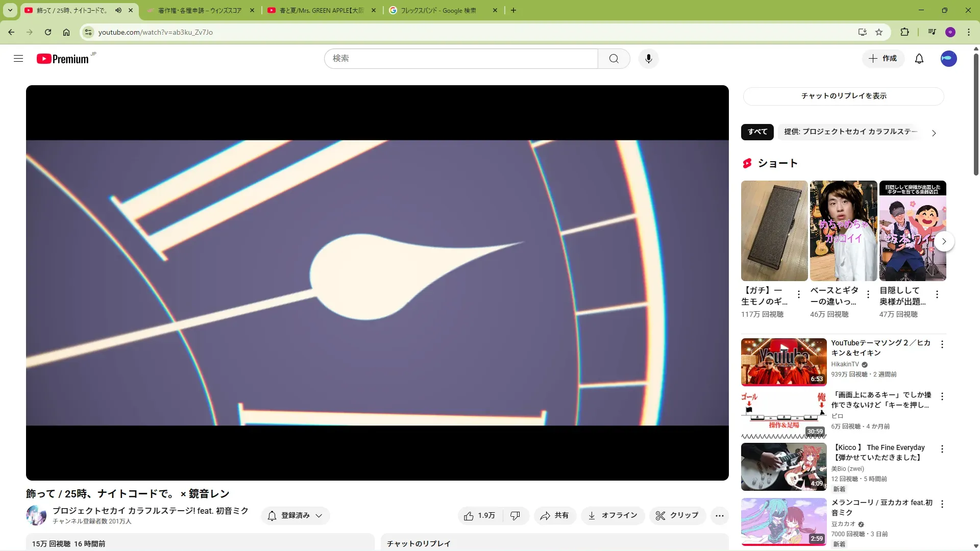
Task: Click the search magnifier button
Action: (614, 59)
